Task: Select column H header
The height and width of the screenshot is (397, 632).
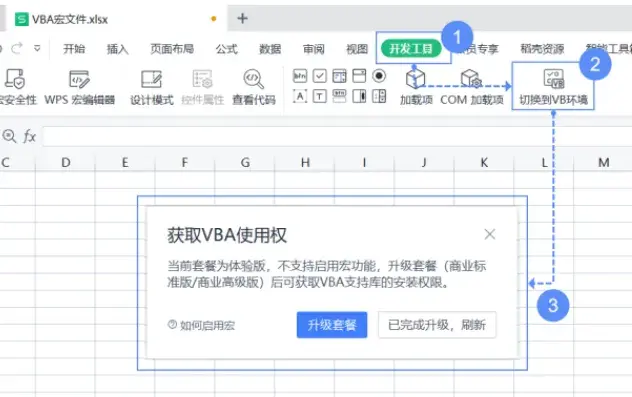Action: pos(305,162)
